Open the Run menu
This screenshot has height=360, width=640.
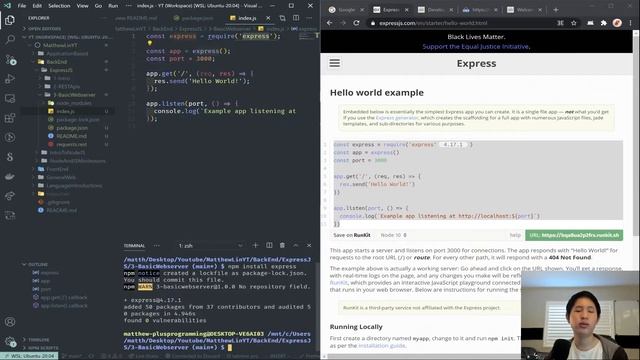point(113,6)
